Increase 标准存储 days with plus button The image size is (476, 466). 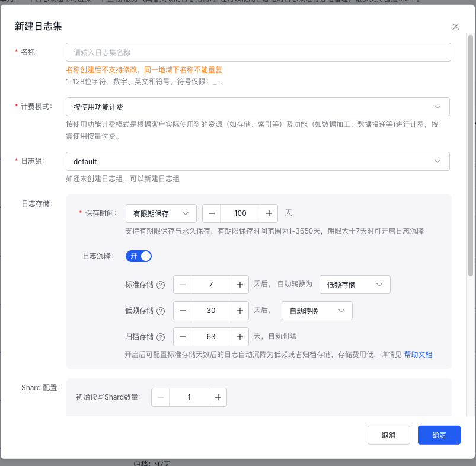[240, 285]
